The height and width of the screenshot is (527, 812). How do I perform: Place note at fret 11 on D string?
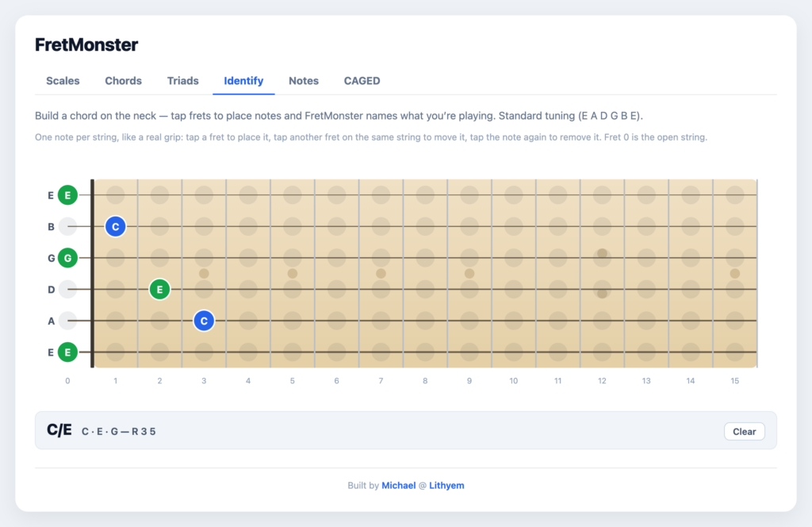557,289
